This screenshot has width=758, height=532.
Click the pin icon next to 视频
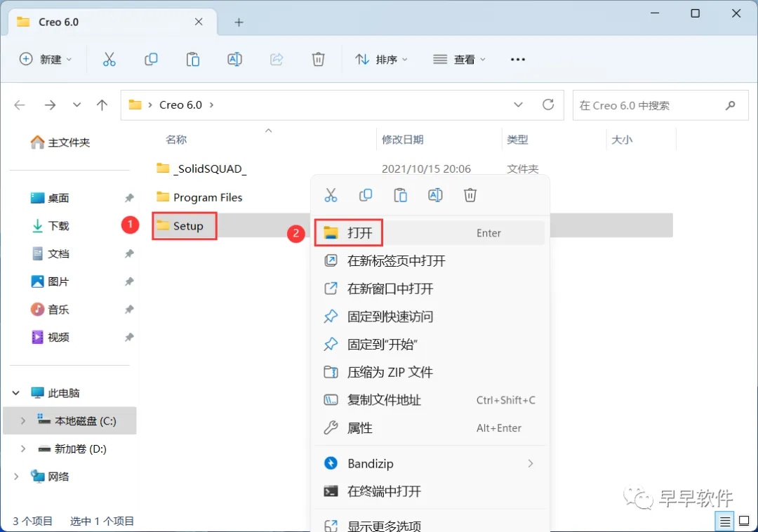coord(129,338)
